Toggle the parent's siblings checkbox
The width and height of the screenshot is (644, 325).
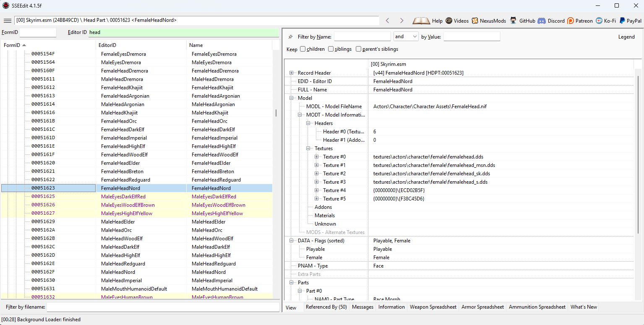[x=358, y=49]
